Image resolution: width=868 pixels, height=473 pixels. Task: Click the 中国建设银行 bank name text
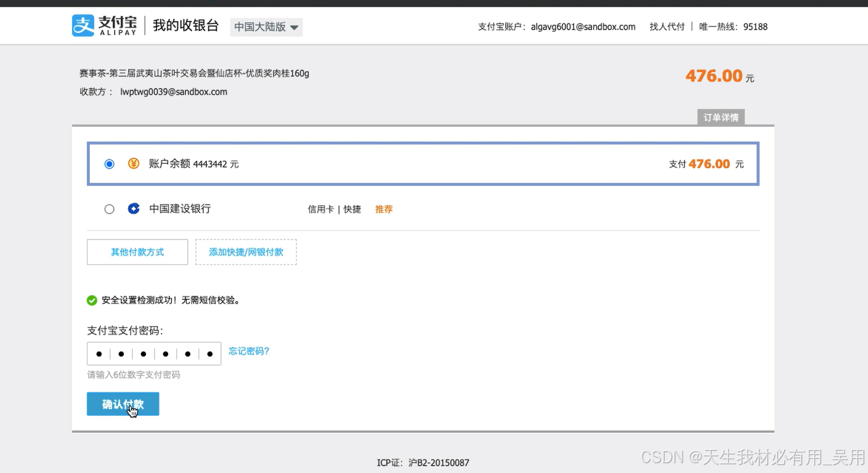coord(180,209)
